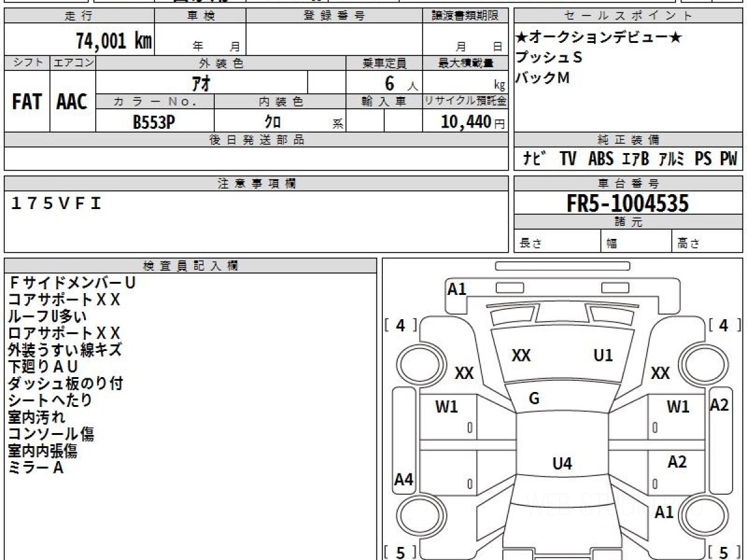Select the シフト column header
This screenshot has height=560, width=747.
coord(27,63)
